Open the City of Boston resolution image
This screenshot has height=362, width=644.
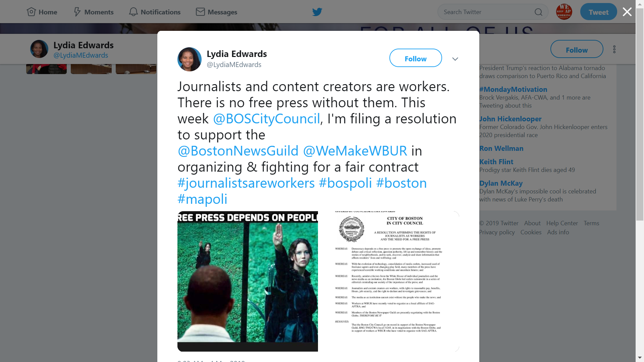tap(389, 281)
